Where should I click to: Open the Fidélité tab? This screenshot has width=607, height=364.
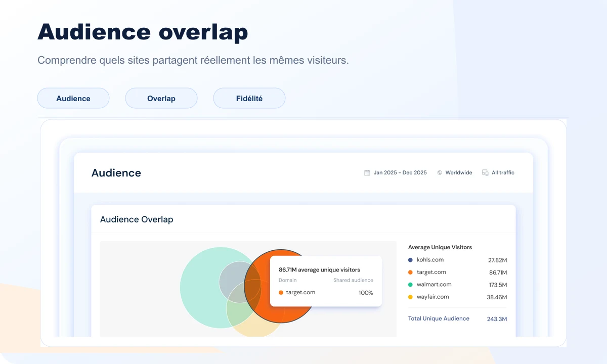249,98
